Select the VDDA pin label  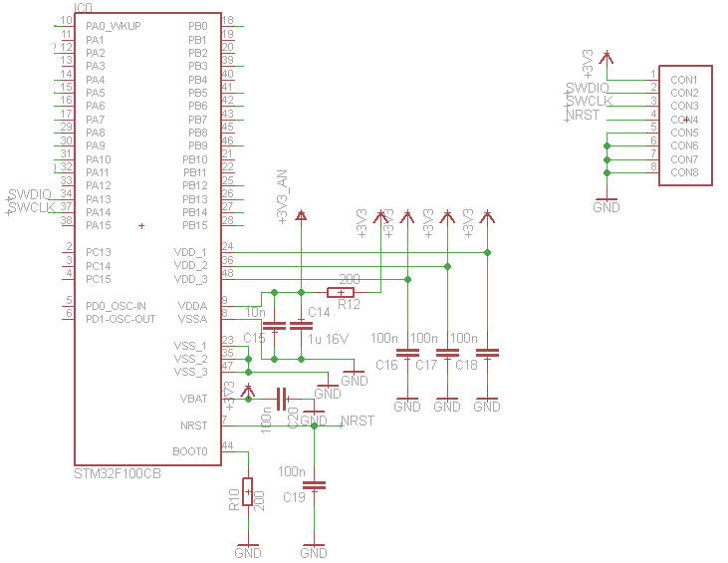pyautogui.click(x=192, y=306)
